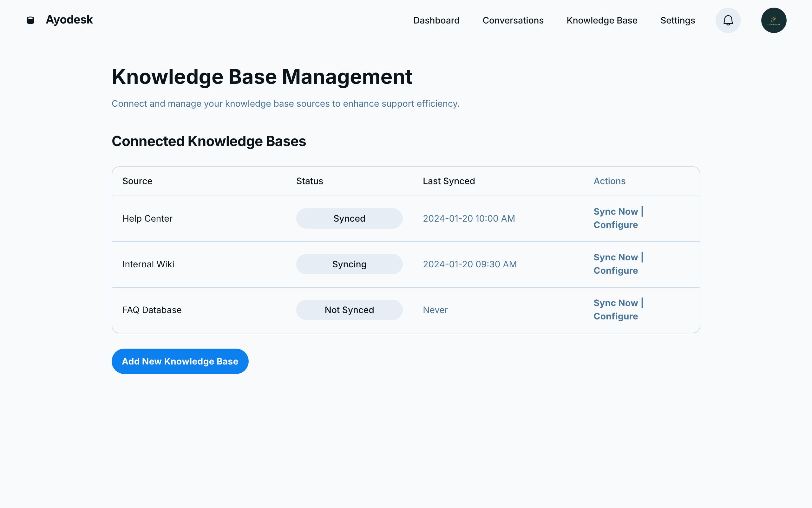812x508 pixels.
Task: Click the Synced status badge
Action: pyautogui.click(x=349, y=218)
